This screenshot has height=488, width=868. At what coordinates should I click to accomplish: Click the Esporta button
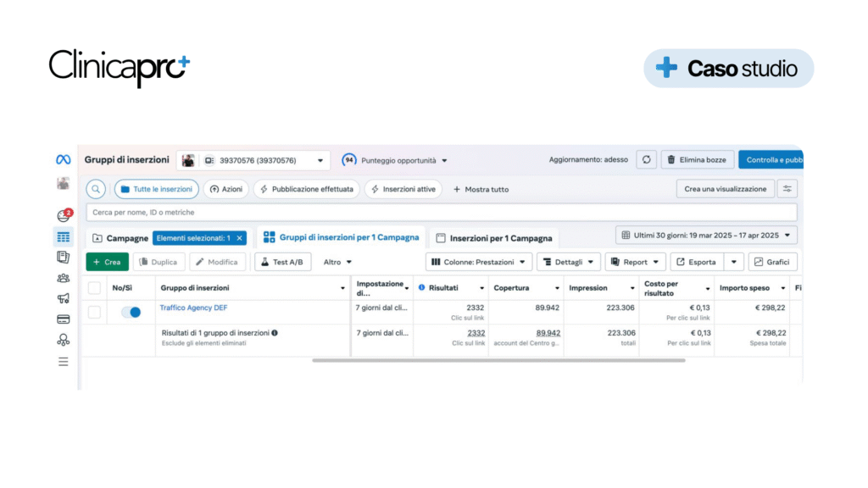point(697,262)
